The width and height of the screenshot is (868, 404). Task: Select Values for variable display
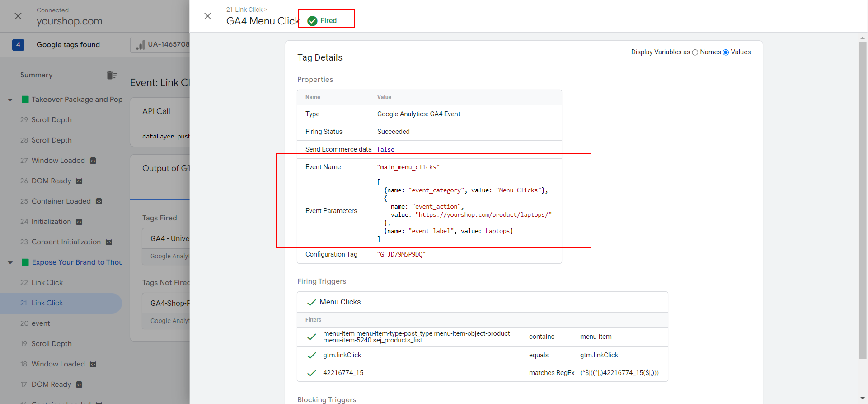(x=726, y=52)
